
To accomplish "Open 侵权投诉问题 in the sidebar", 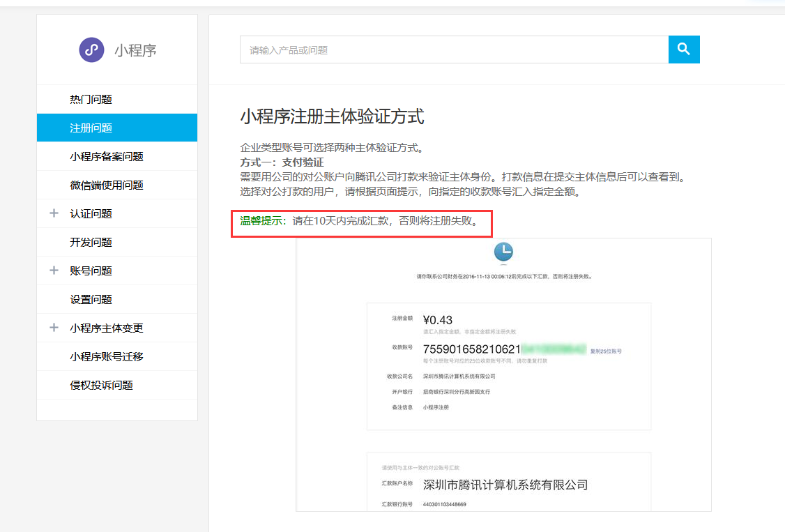I will click(117, 384).
